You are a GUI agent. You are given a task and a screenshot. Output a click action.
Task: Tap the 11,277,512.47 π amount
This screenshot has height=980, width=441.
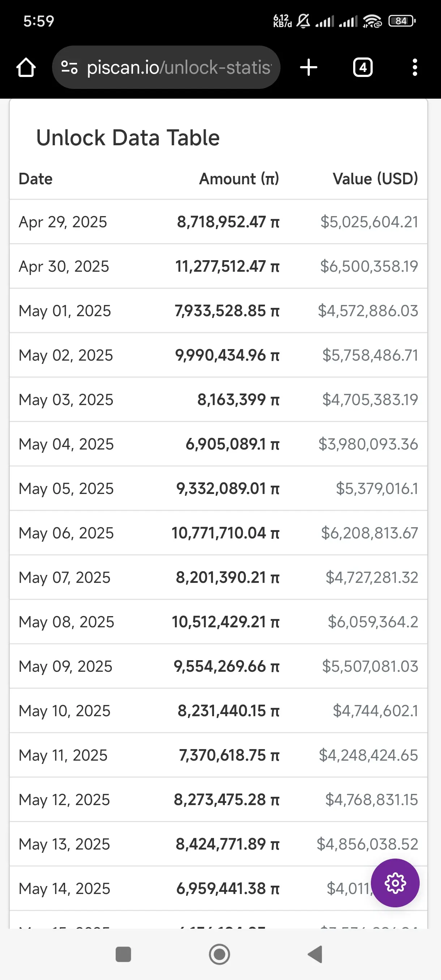tap(227, 266)
